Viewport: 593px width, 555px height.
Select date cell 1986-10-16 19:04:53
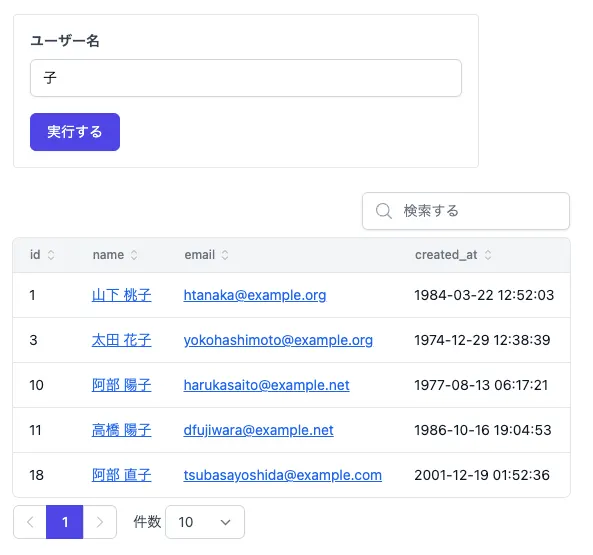pyautogui.click(x=483, y=430)
